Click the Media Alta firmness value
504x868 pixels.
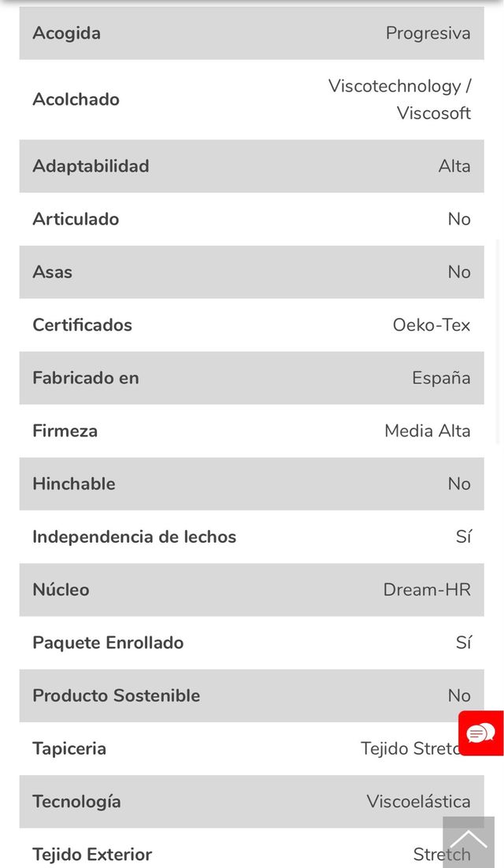point(427,431)
